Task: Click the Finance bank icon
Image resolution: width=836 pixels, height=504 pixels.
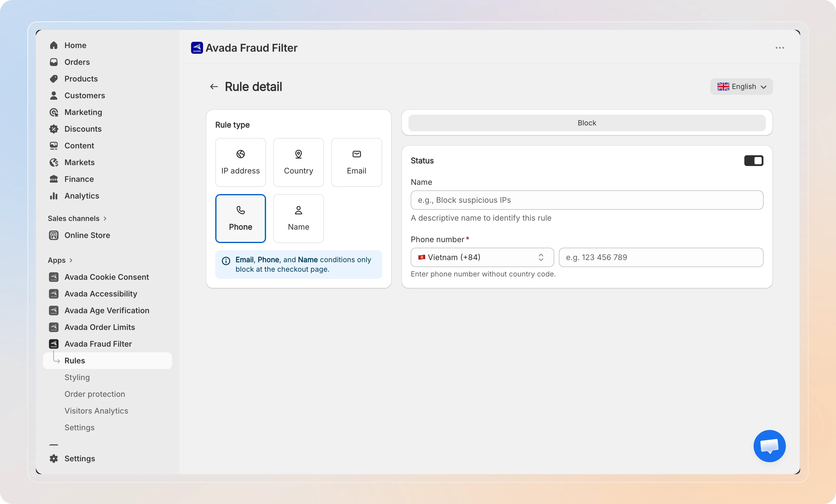Action: 54,179
